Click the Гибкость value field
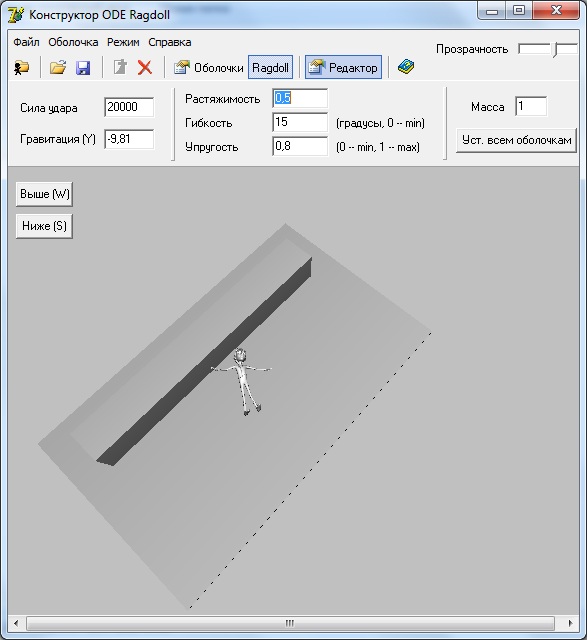The width and height of the screenshot is (587, 640). pyautogui.click(x=300, y=122)
